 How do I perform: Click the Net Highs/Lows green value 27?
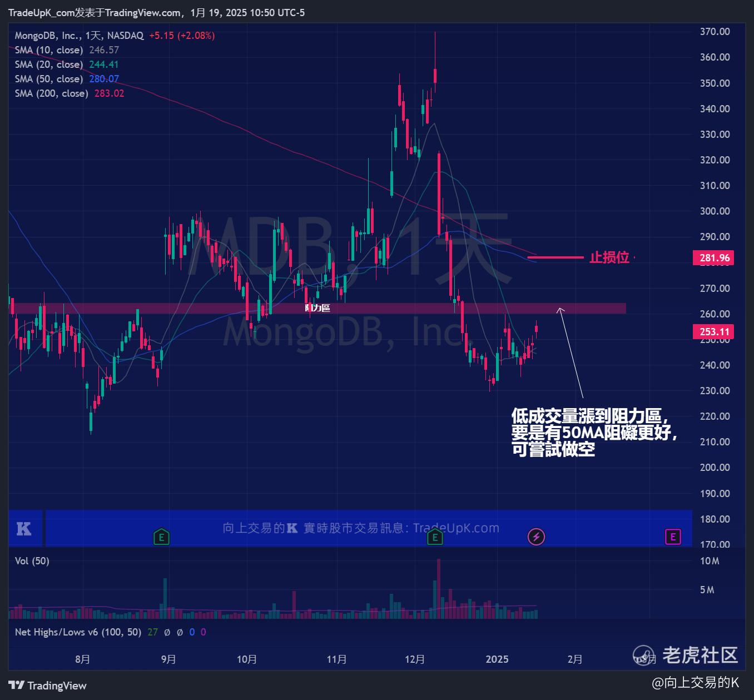[x=152, y=632]
